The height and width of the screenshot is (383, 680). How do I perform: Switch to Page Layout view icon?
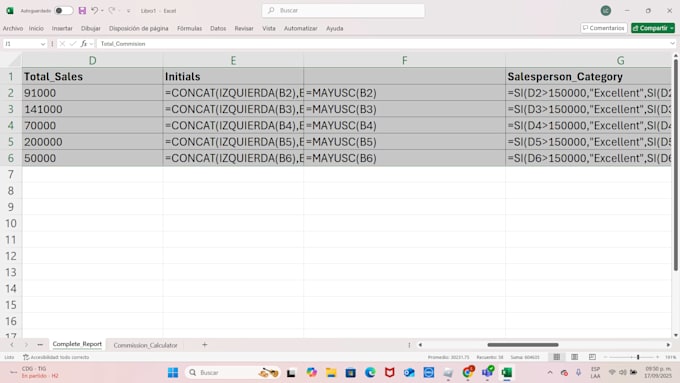point(574,357)
